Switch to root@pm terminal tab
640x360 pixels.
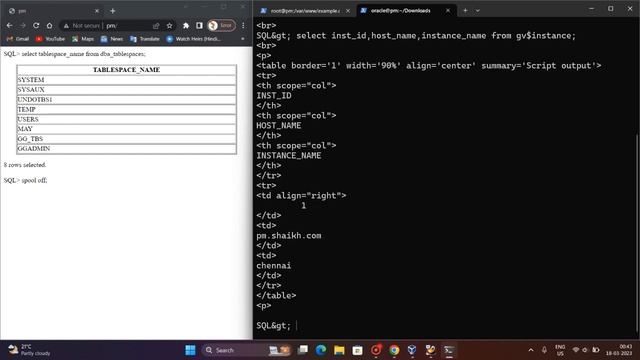305,11
